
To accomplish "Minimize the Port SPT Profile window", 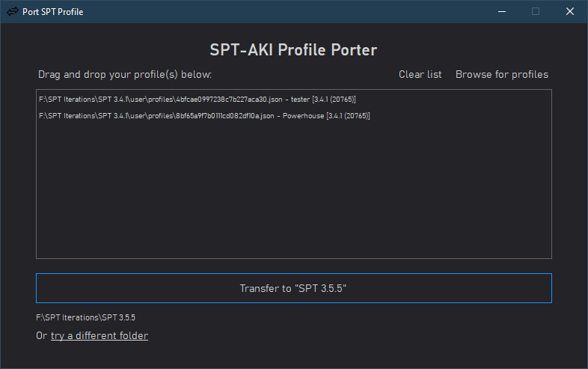I will point(502,12).
